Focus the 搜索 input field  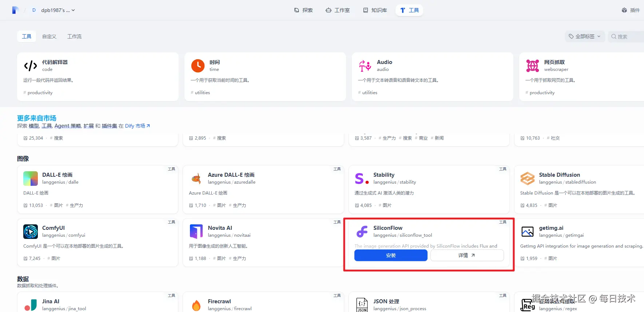626,36
